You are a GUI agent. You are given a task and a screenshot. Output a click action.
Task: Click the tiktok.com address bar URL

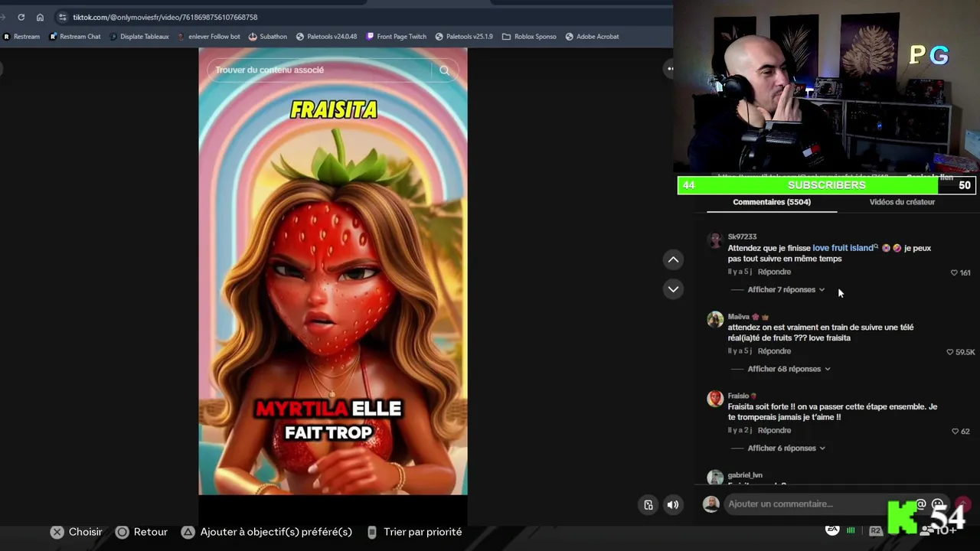(165, 17)
